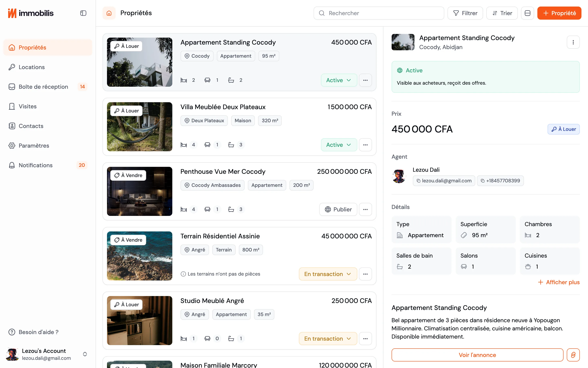Copy the listing link icon button

pos(573,355)
